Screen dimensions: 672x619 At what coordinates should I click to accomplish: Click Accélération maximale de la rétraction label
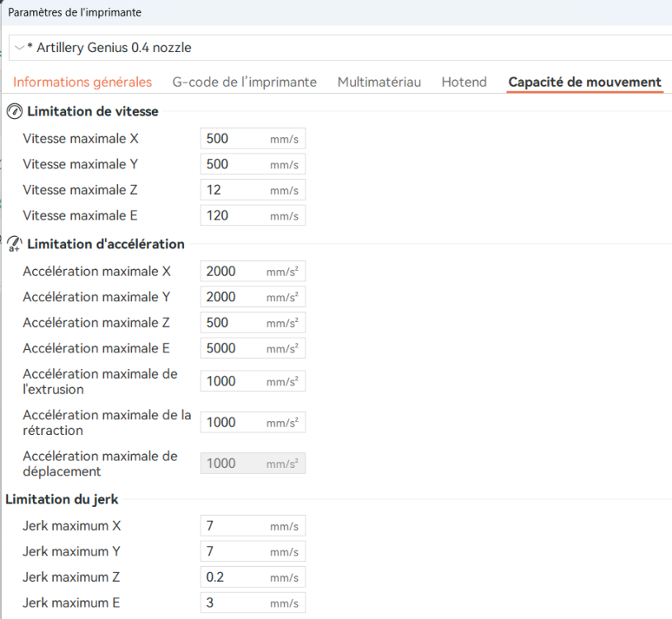[x=106, y=423]
